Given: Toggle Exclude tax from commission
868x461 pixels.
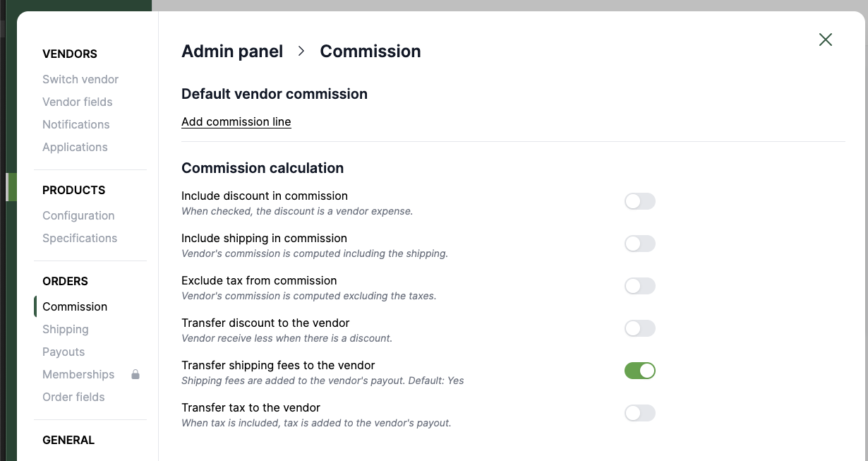Looking at the screenshot, I should pos(639,286).
